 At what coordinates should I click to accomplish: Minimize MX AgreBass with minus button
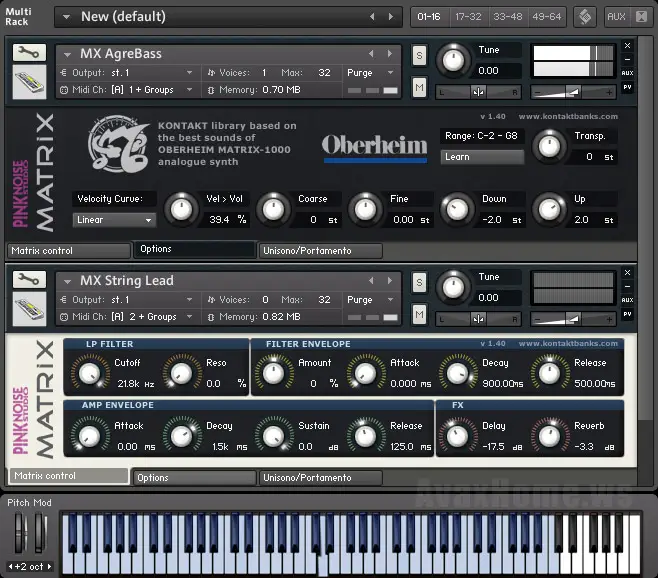627,59
